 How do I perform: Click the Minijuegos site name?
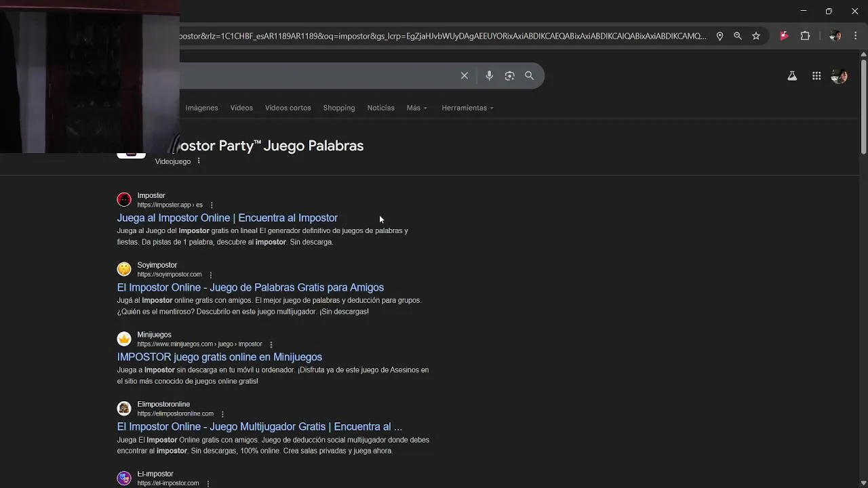(x=154, y=335)
